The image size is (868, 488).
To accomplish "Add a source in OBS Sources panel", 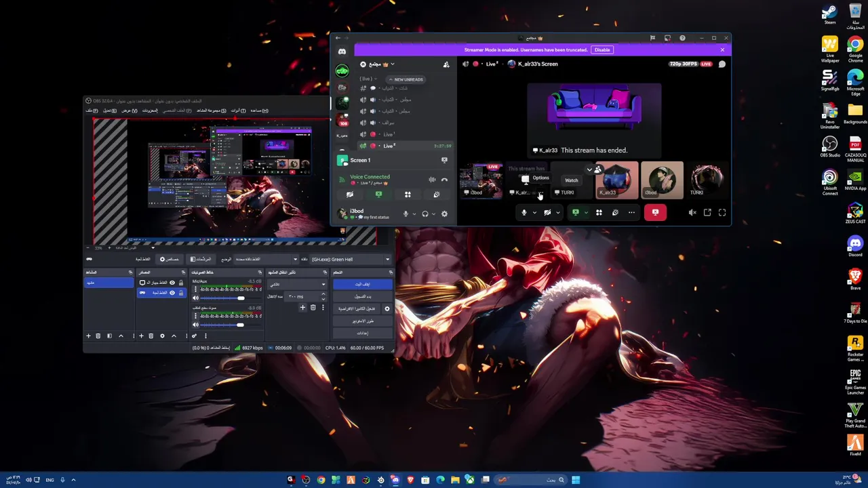I will [x=141, y=335].
